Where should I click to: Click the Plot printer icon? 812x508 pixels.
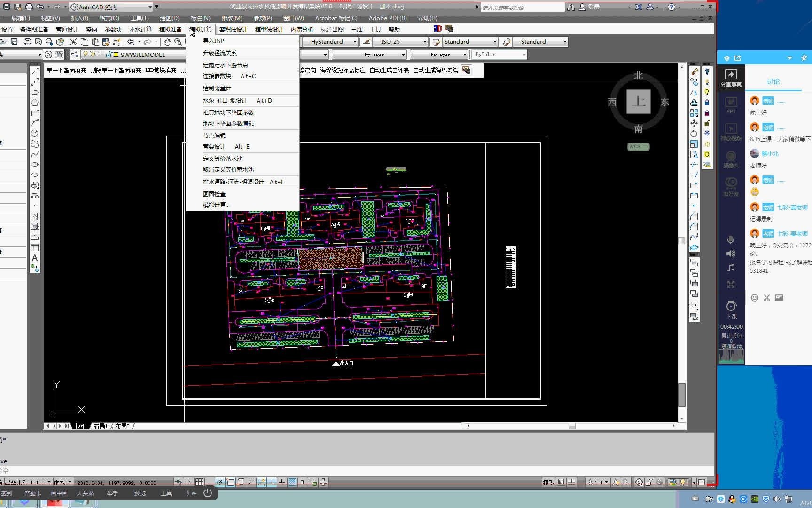click(28, 42)
